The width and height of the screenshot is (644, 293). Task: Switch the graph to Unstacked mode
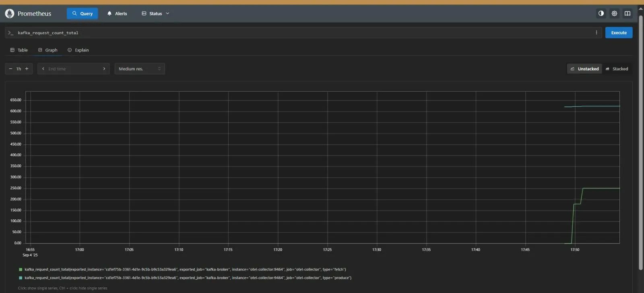click(584, 69)
